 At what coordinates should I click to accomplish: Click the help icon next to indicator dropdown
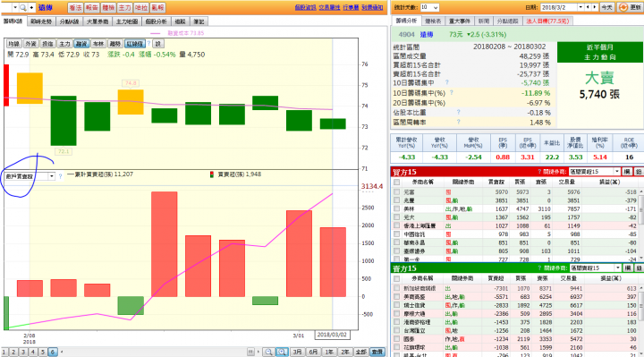point(61,176)
